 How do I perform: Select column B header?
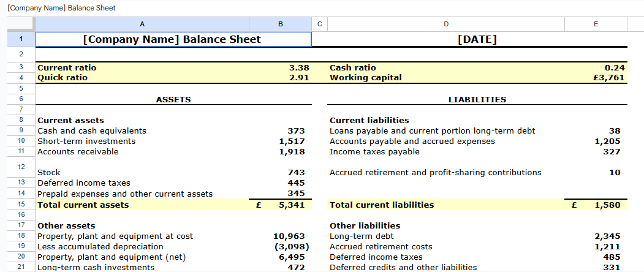click(x=281, y=24)
